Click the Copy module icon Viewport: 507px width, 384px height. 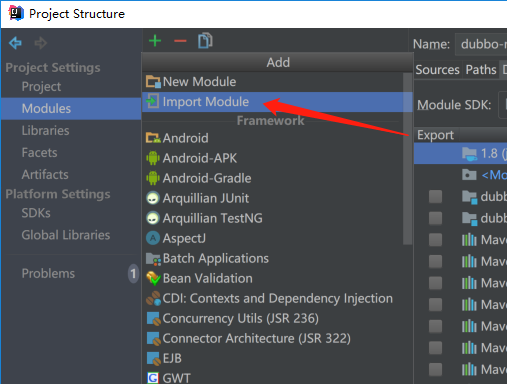click(x=205, y=41)
